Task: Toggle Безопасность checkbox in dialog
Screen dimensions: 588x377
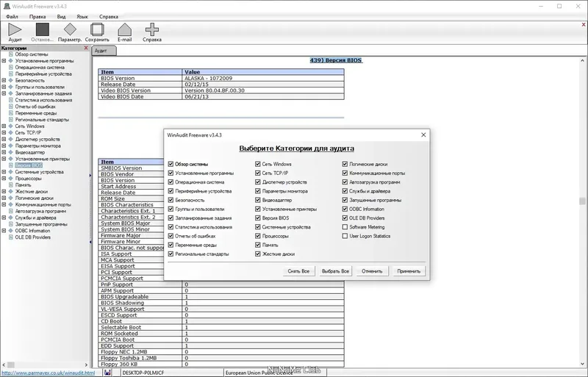Action: click(x=171, y=200)
